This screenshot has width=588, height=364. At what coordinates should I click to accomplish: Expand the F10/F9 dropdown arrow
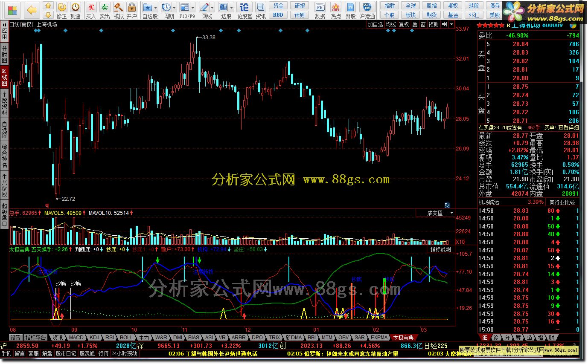coord(193,8)
